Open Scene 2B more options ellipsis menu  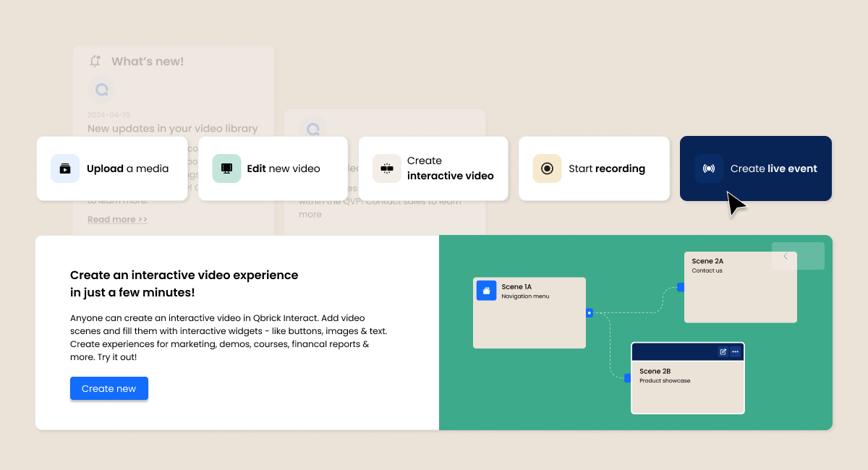[736, 351]
